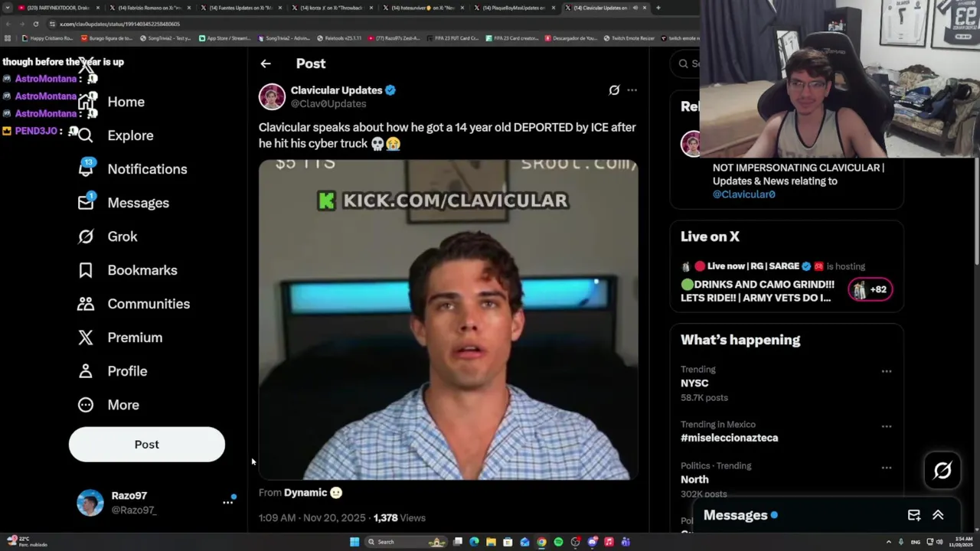This screenshot has width=980, height=551.
Task: Click the Dynamic source link under video
Action: pos(313,493)
